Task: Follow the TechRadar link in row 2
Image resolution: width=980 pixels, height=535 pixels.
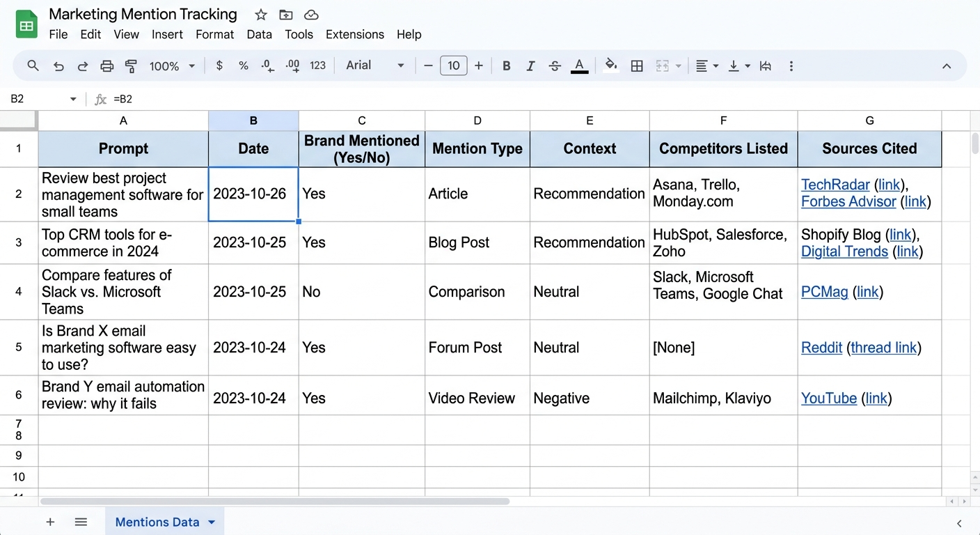Action: click(835, 185)
